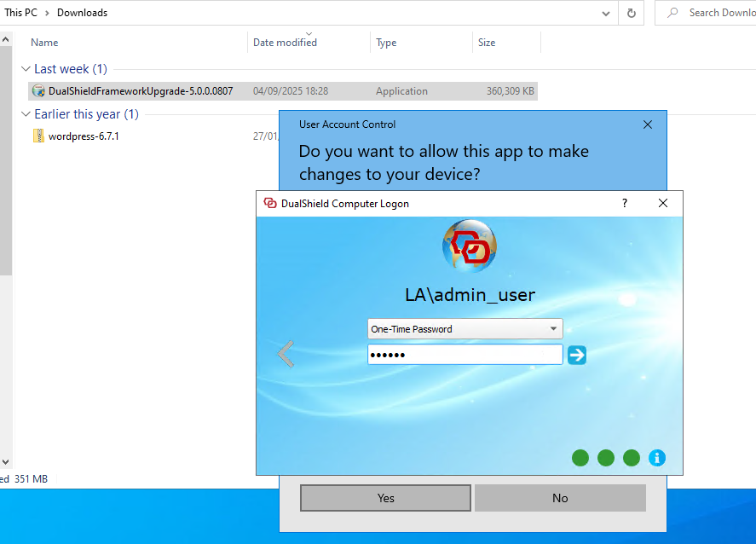Select the DualShieldFrameworkUpgrade application icon
This screenshot has height=544, width=756.
(x=38, y=91)
